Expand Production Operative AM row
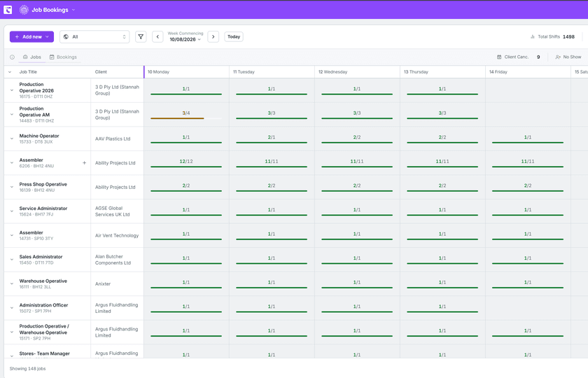This screenshot has width=588, height=378. coord(12,114)
